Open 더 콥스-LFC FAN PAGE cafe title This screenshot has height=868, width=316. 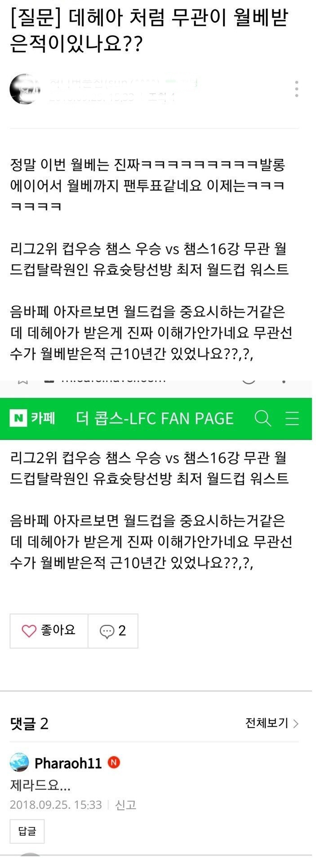(155, 418)
